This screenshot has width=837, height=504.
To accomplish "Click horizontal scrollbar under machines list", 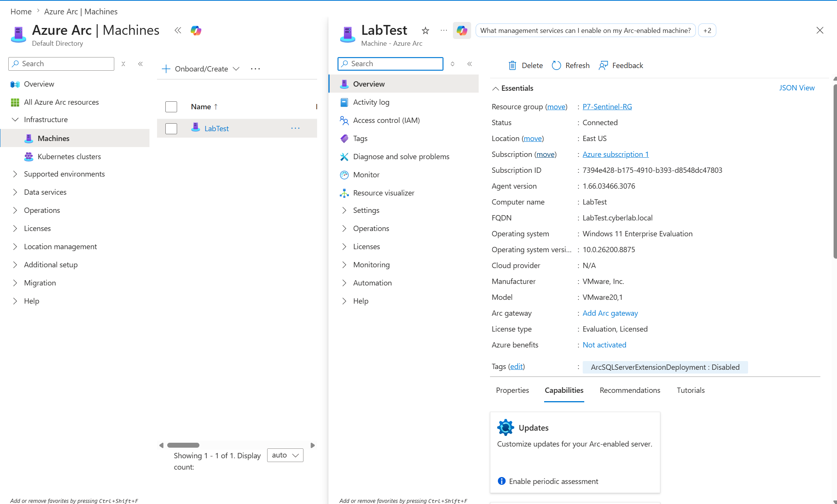I will tap(183, 445).
